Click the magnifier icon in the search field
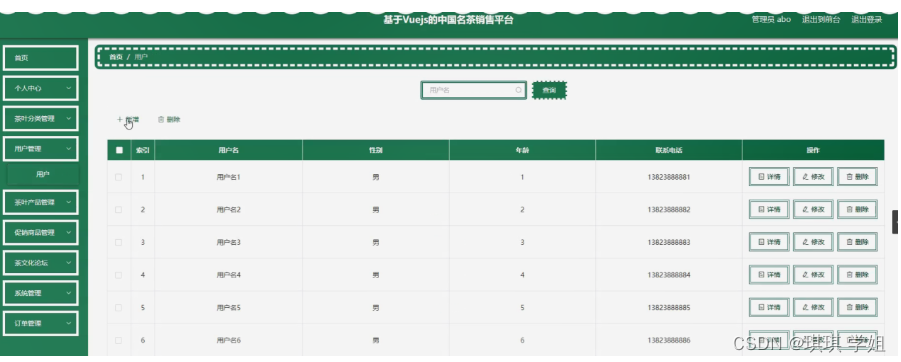Image resolution: width=901 pixels, height=362 pixels. 518,90
